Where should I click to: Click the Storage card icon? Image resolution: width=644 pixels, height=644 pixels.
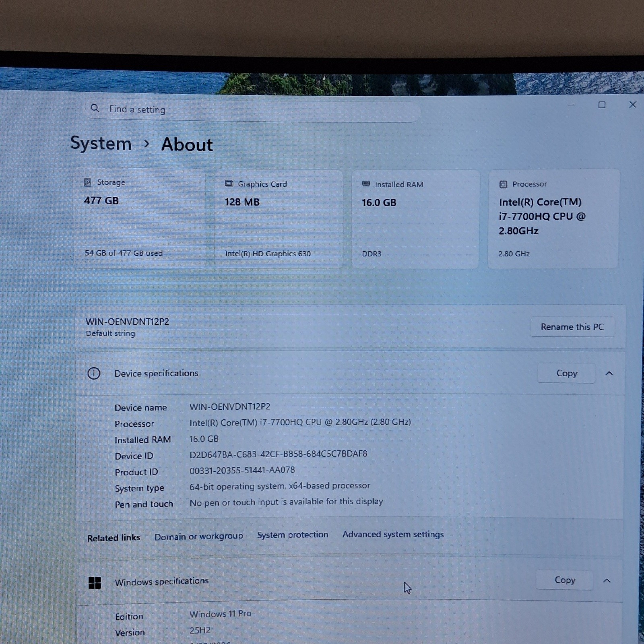87,182
